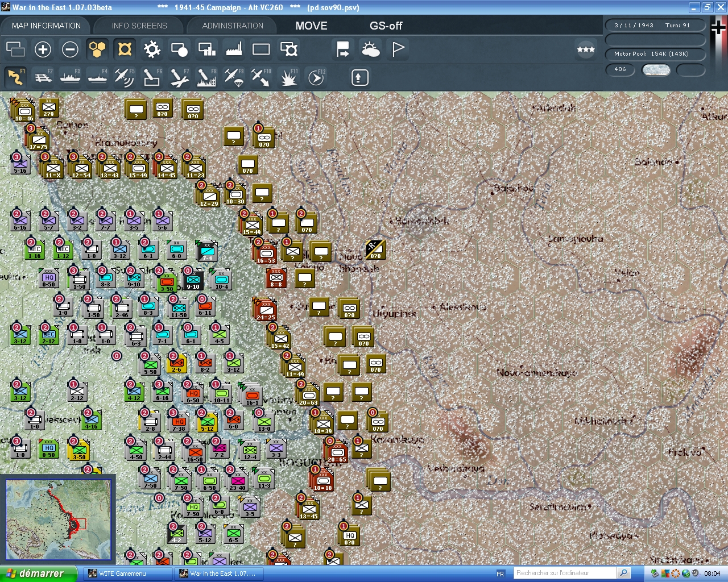
Task: Click the FR language indicator
Action: click(x=500, y=574)
